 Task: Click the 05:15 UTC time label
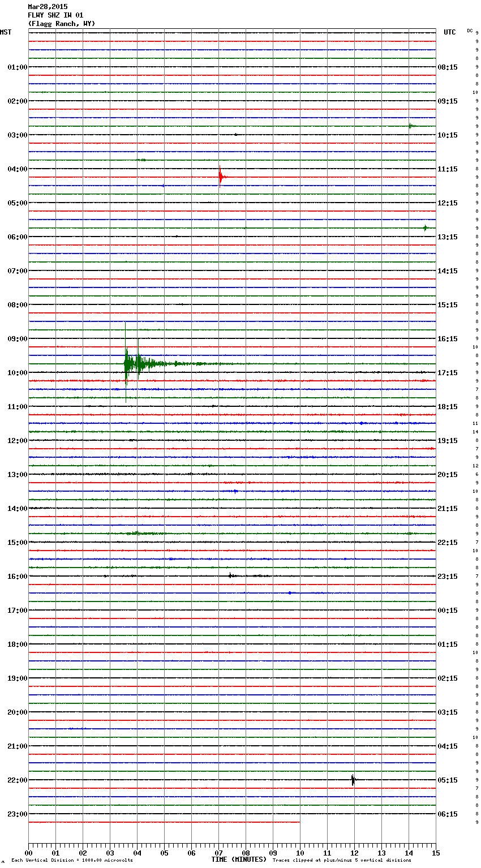[448, 780]
